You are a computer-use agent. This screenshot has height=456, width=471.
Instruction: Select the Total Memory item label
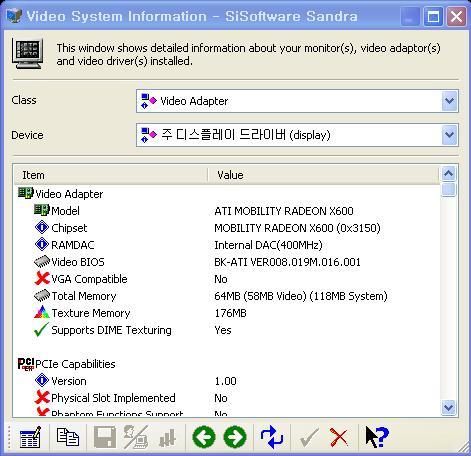point(84,296)
